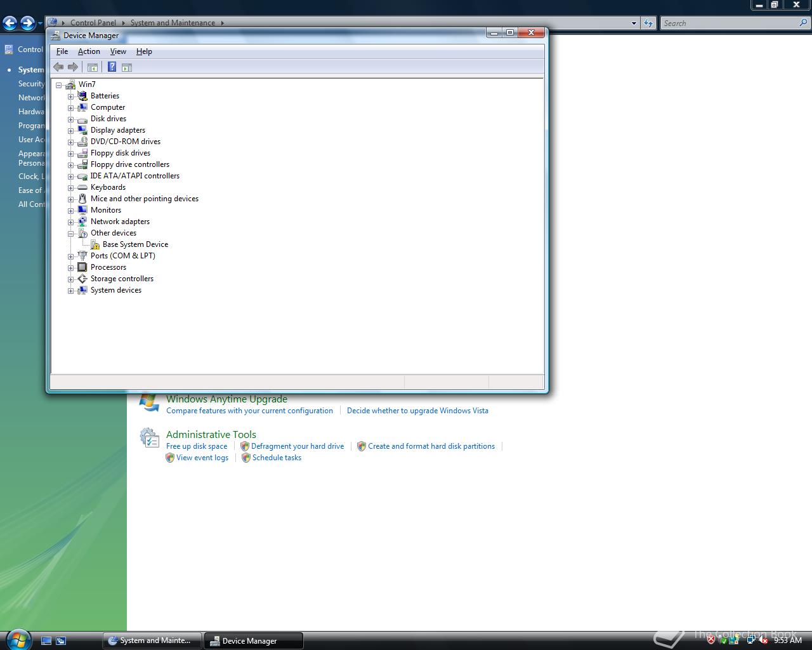Viewport: 812px width, 650px height.
Task: Click the Switch between windows Quick Launch icon
Action: tap(61, 640)
